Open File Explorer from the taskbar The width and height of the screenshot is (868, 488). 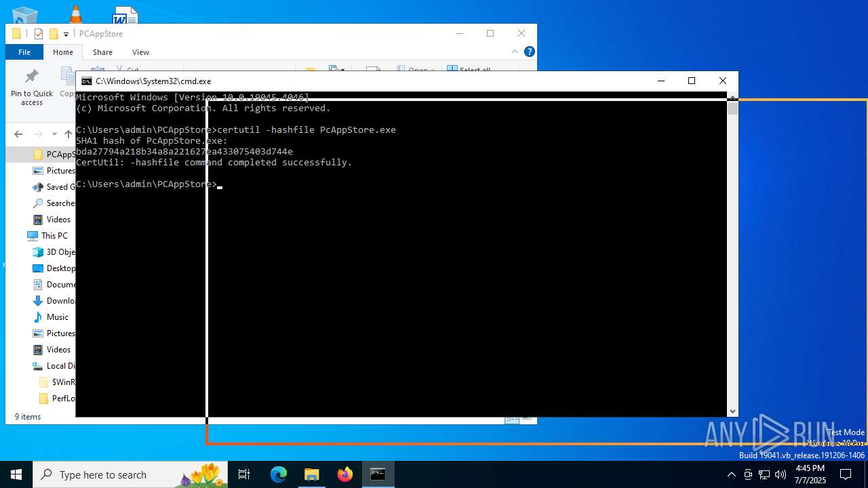(x=311, y=474)
